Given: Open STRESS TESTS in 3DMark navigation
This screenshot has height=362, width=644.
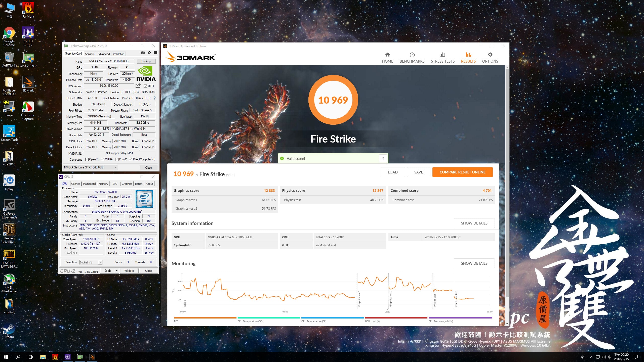Looking at the screenshot, I should [442, 58].
